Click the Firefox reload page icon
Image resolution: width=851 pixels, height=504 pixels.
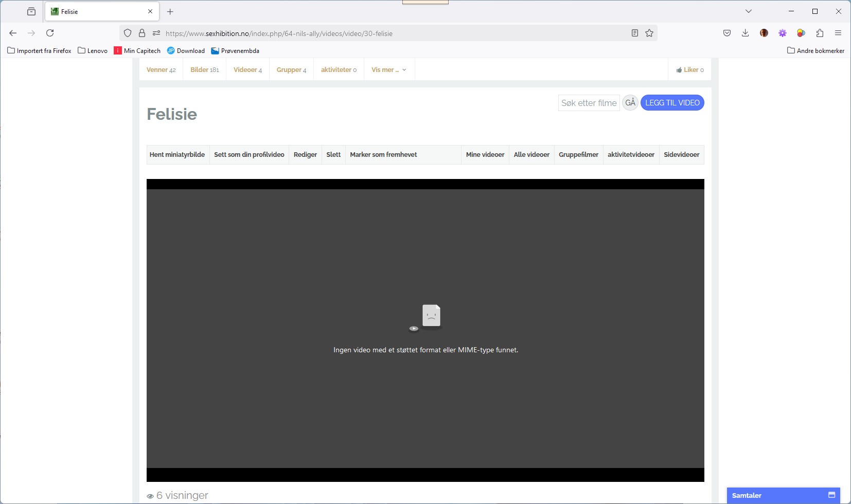[50, 33]
